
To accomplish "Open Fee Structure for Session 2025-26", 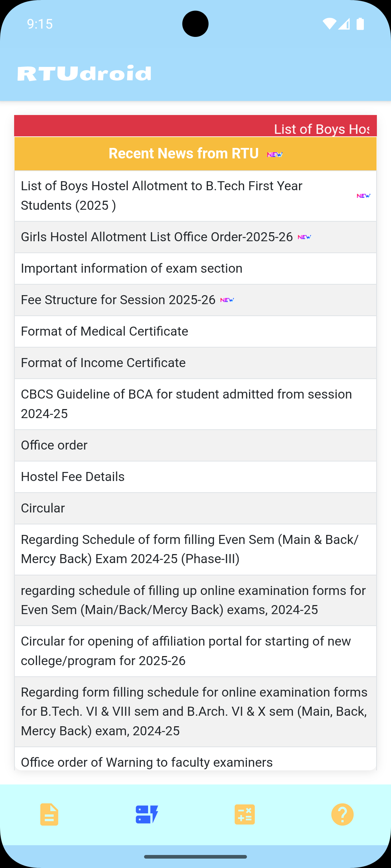I will 118,300.
